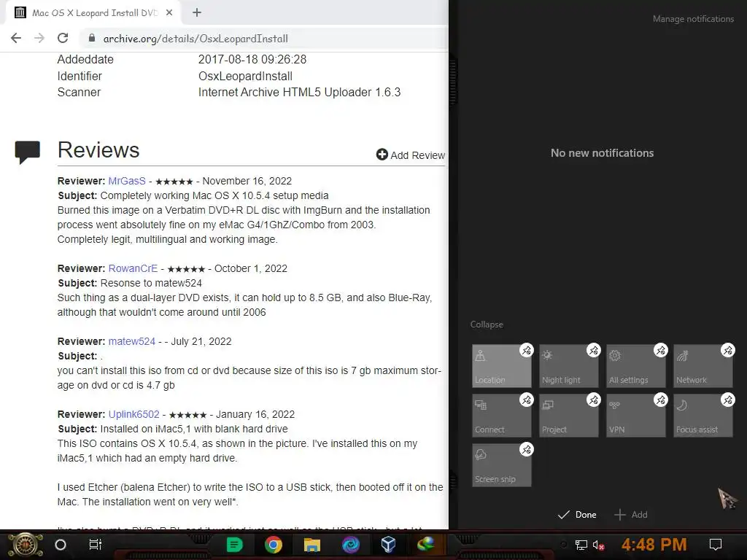747x560 pixels.
Task: Select review date November 16, 2022
Action: pos(247,181)
